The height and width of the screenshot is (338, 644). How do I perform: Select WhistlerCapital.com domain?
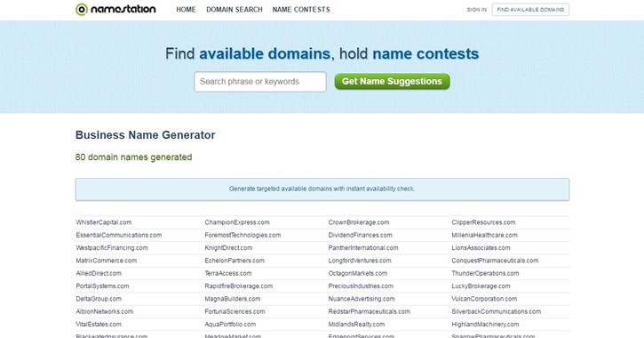click(x=104, y=222)
